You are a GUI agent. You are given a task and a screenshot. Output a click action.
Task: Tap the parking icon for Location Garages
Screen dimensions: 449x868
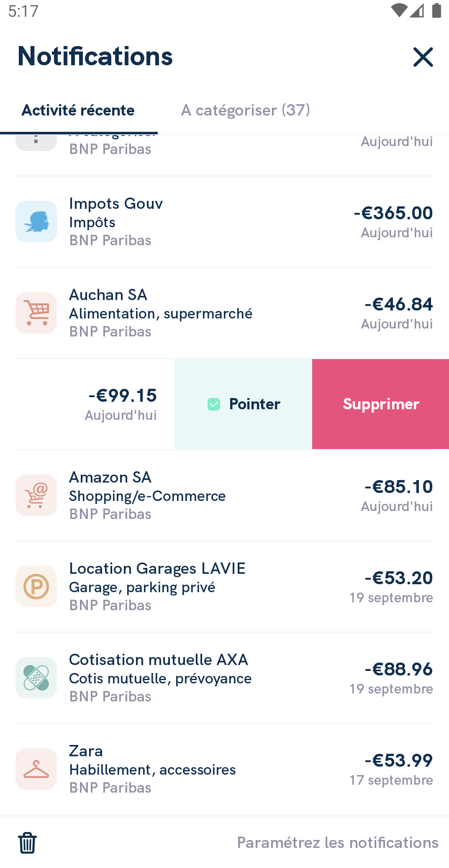[36, 586]
